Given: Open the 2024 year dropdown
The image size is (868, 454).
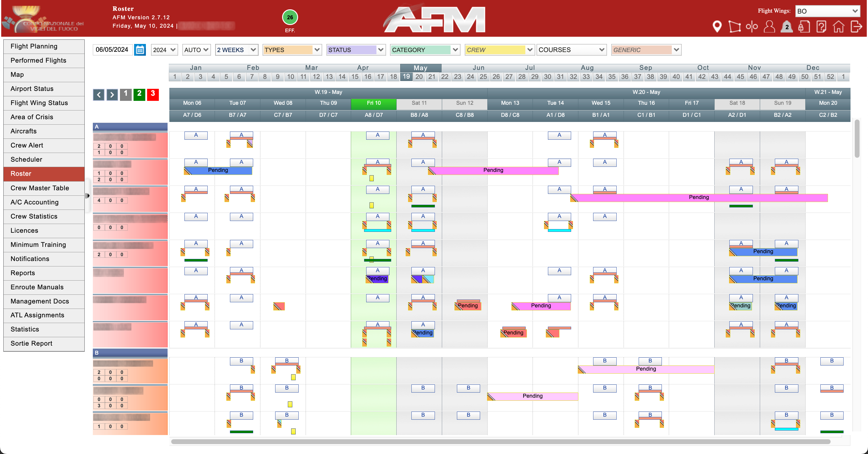Looking at the screenshot, I should click(x=164, y=50).
